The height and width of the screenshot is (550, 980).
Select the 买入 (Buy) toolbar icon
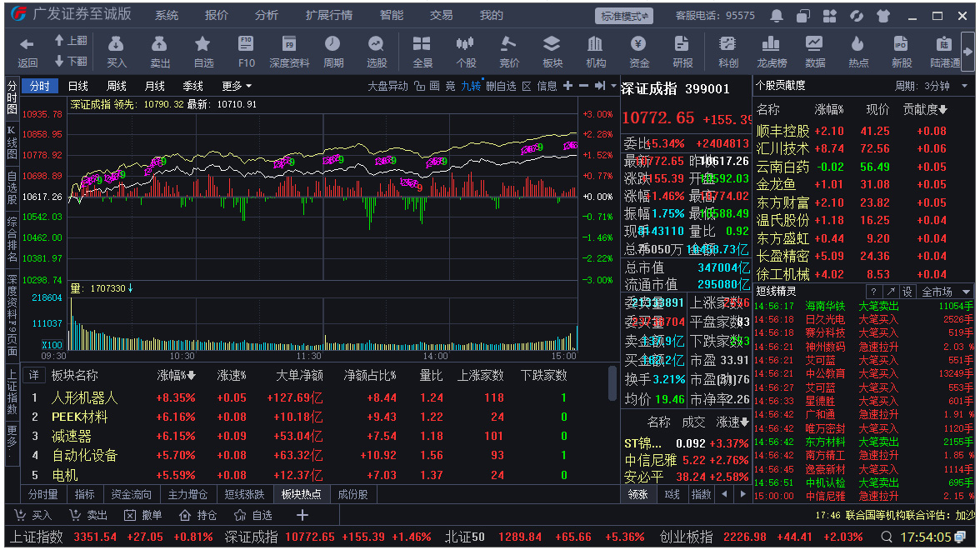117,50
